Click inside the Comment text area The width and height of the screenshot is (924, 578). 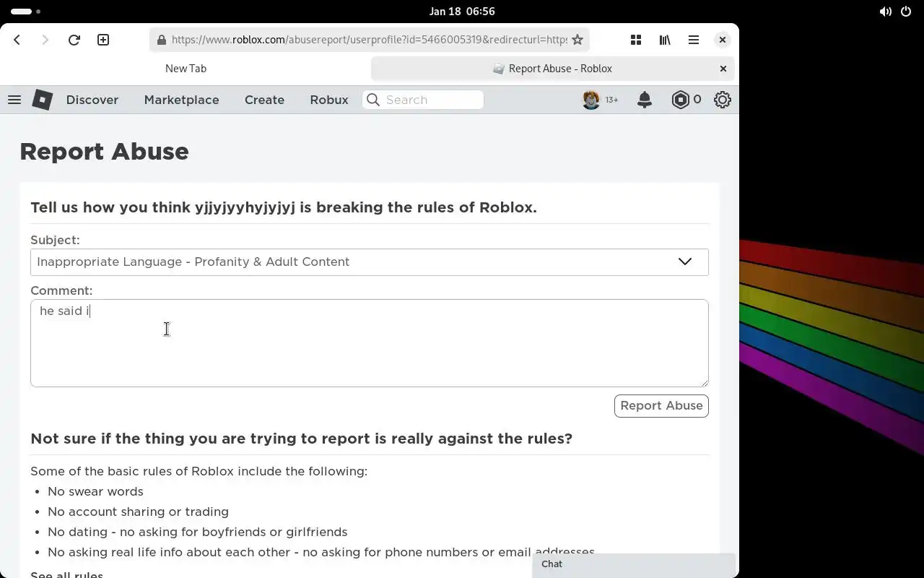pos(370,343)
